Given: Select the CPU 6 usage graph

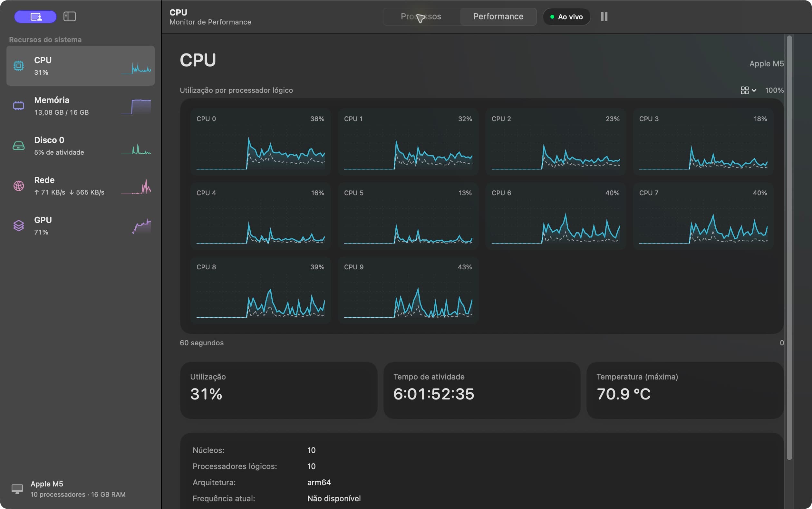Looking at the screenshot, I should pos(556,216).
